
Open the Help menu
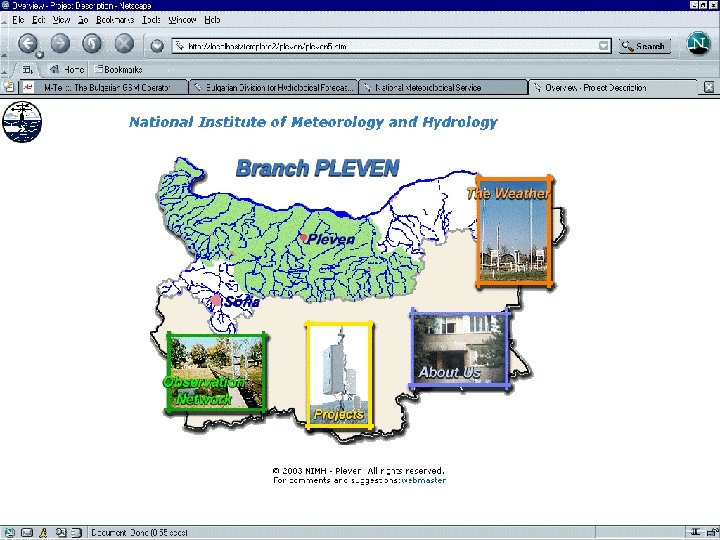(x=212, y=20)
